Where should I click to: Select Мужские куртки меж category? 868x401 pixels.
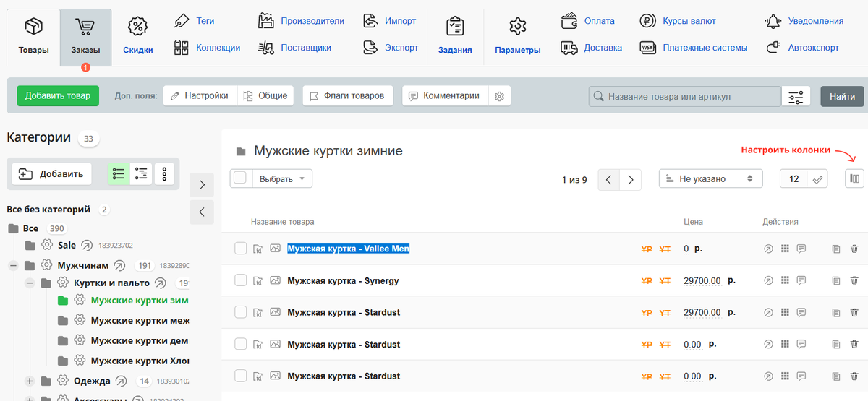[x=140, y=320]
